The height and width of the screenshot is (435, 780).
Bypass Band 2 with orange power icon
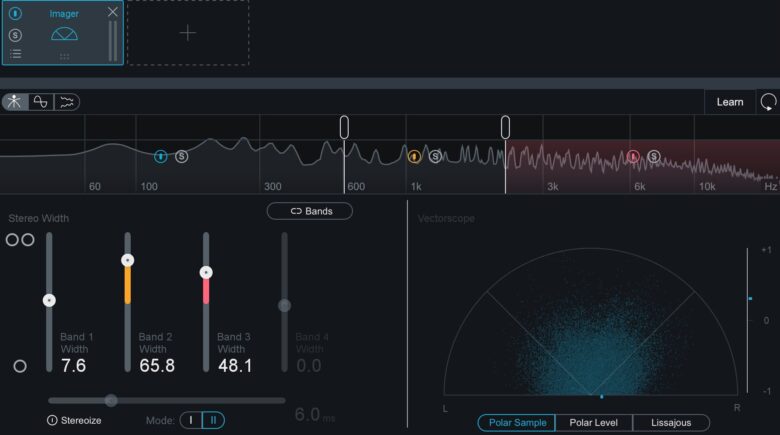(x=415, y=156)
